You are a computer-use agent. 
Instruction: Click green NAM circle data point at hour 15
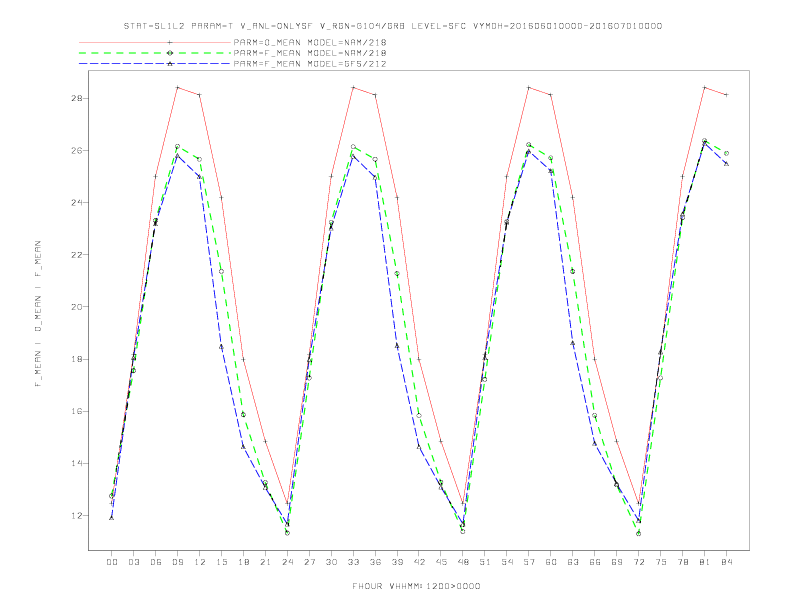[221, 272]
